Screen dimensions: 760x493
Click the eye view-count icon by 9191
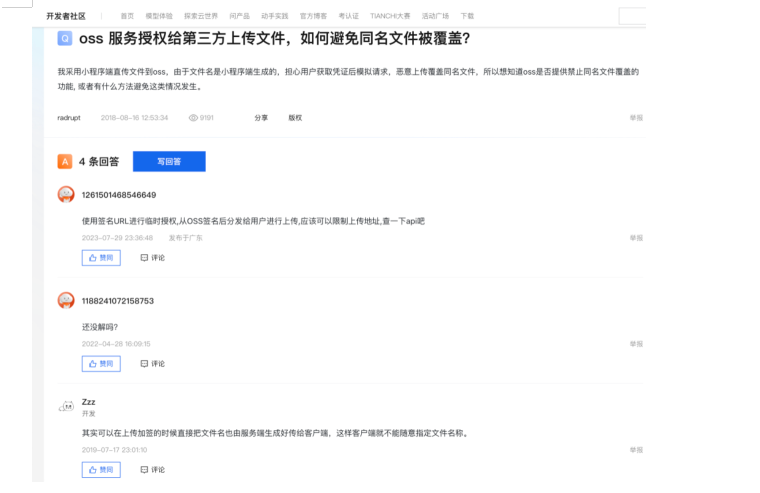[193, 118]
